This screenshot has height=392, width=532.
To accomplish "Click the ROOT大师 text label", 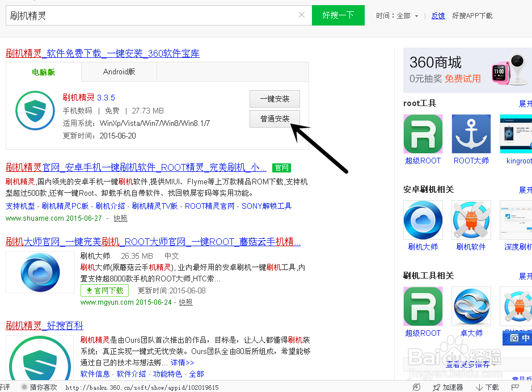I will (x=471, y=161).
